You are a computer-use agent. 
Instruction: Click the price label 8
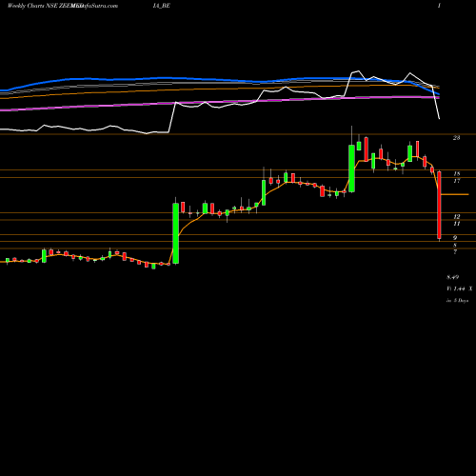[x=455, y=246]
